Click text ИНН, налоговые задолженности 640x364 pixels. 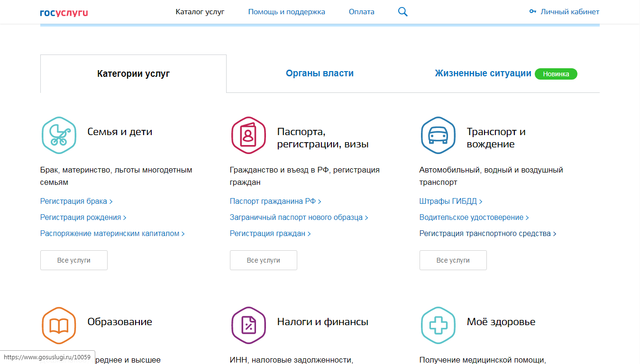coord(292,360)
